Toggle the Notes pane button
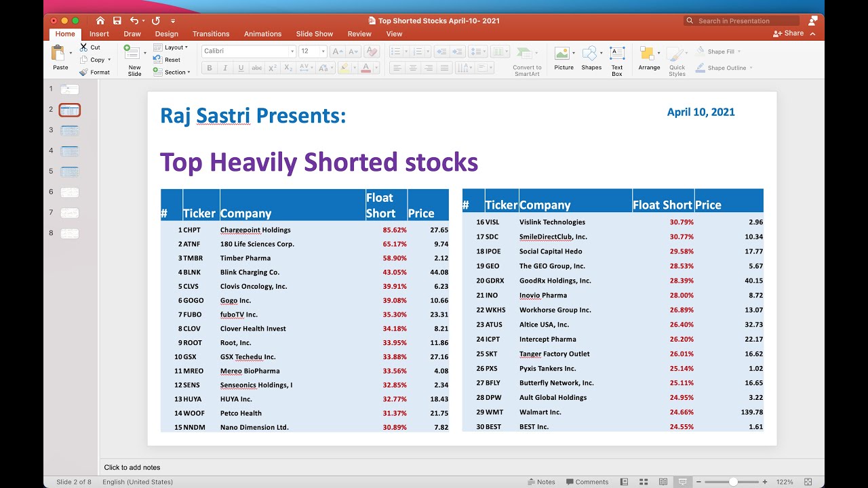Image resolution: width=868 pixels, height=488 pixels. point(541,482)
